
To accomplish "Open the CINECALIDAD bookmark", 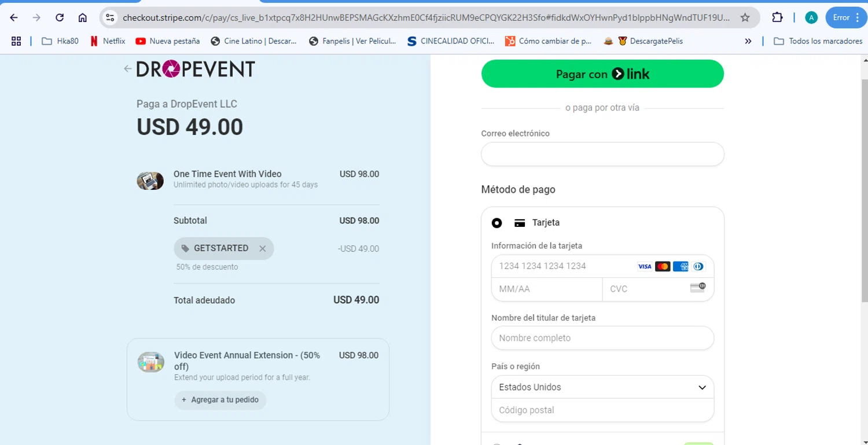I will point(451,41).
